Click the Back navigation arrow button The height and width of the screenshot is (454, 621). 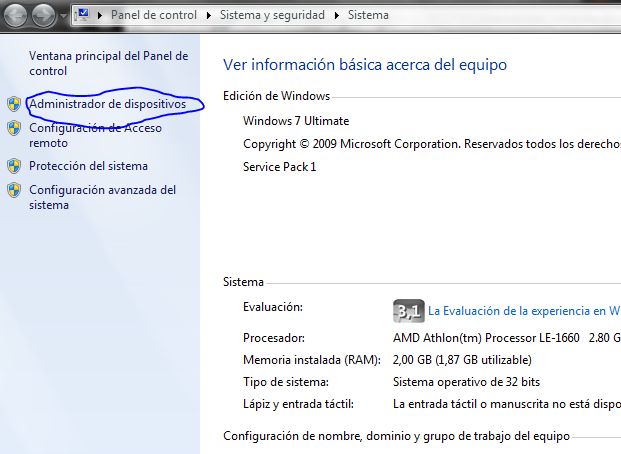point(15,15)
